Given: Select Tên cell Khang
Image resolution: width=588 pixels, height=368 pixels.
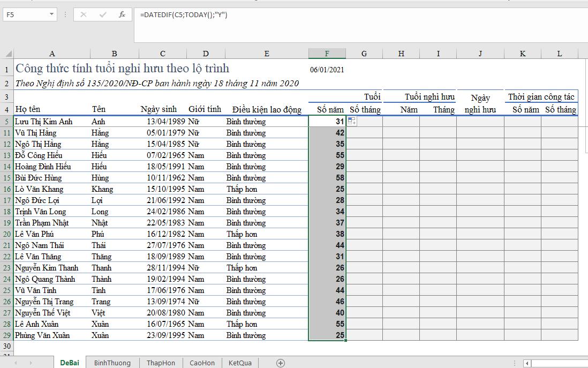Looking at the screenshot, I should (114, 189).
